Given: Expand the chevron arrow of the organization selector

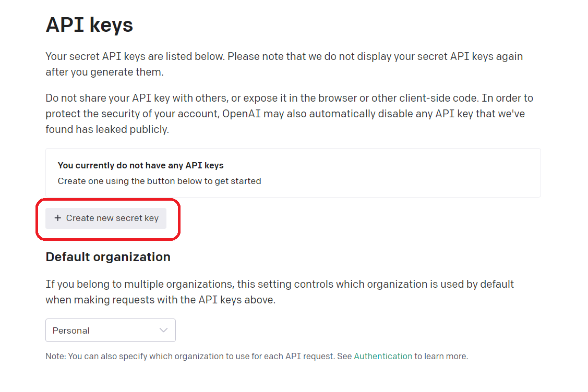Looking at the screenshot, I should [x=163, y=330].
